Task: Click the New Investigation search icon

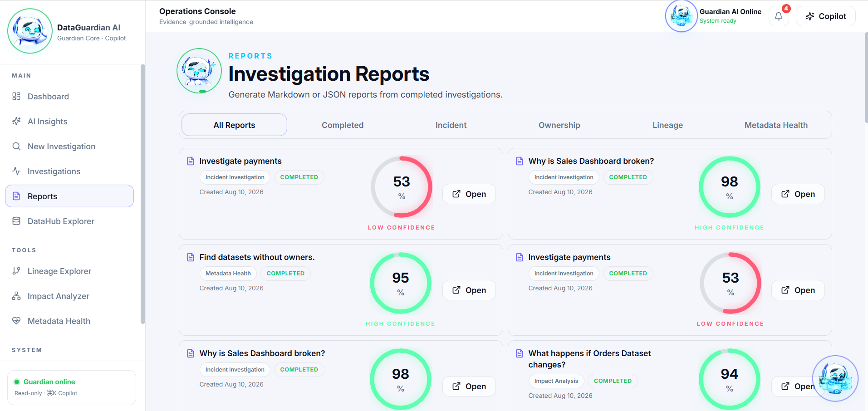Action: tap(16, 146)
